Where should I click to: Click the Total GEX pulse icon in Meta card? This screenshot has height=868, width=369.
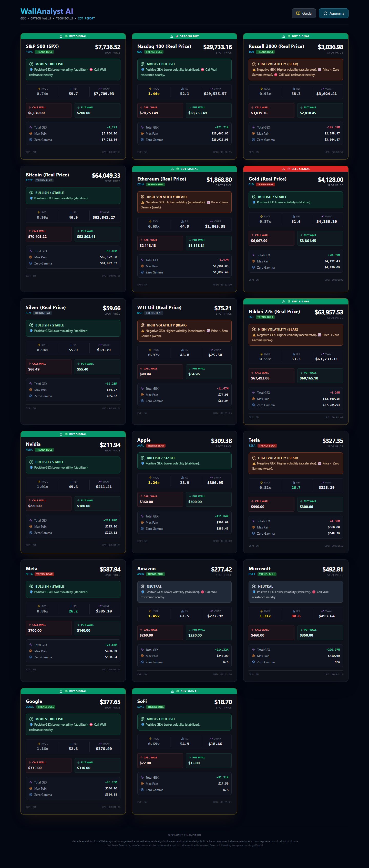(31, 644)
